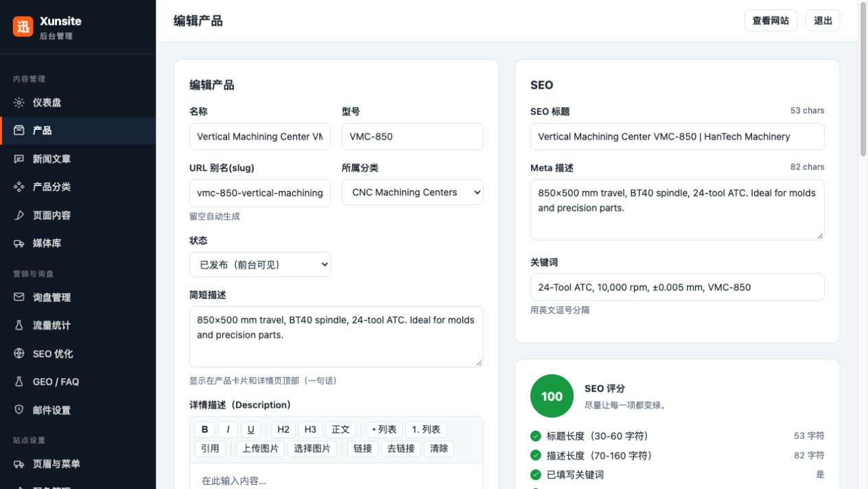Click 上传图片 upload image button
Image resolution: width=868 pixels, height=489 pixels.
tap(261, 449)
